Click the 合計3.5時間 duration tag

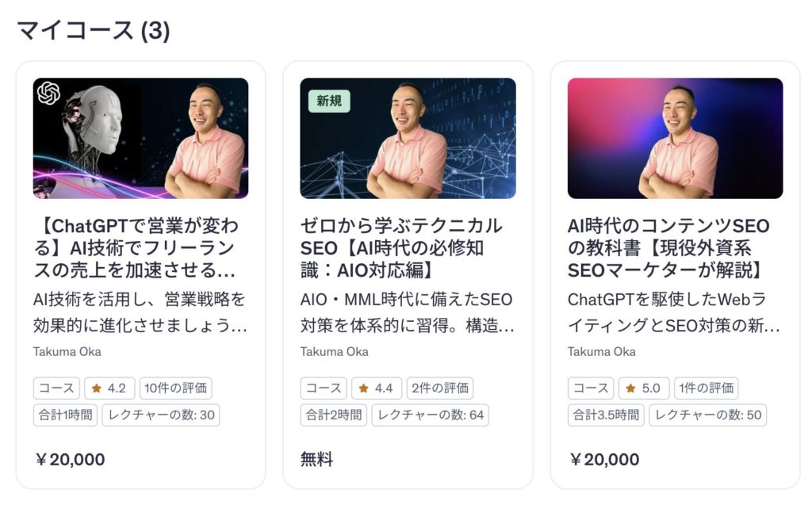[606, 415]
